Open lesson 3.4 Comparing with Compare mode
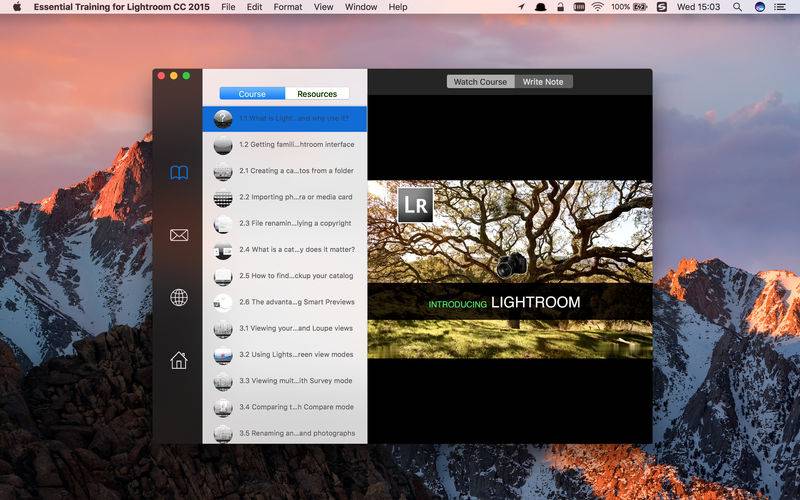 (x=285, y=407)
